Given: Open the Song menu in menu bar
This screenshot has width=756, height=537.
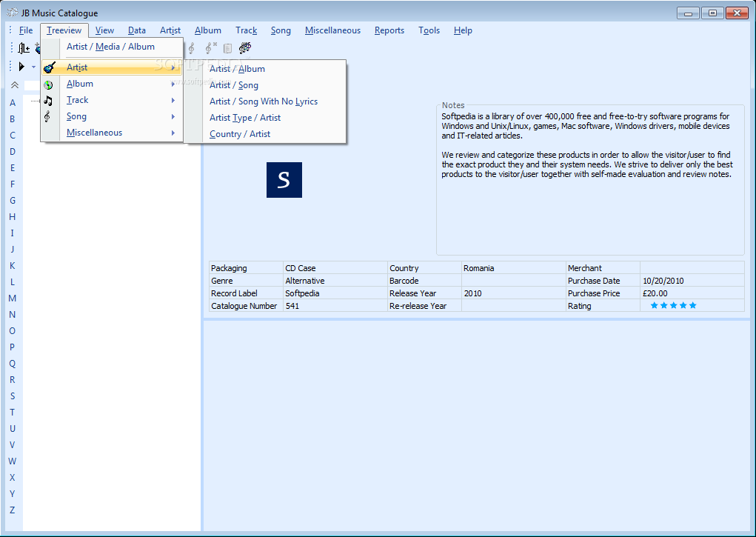Looking at the screenshot, I should (x=281, y=30).
